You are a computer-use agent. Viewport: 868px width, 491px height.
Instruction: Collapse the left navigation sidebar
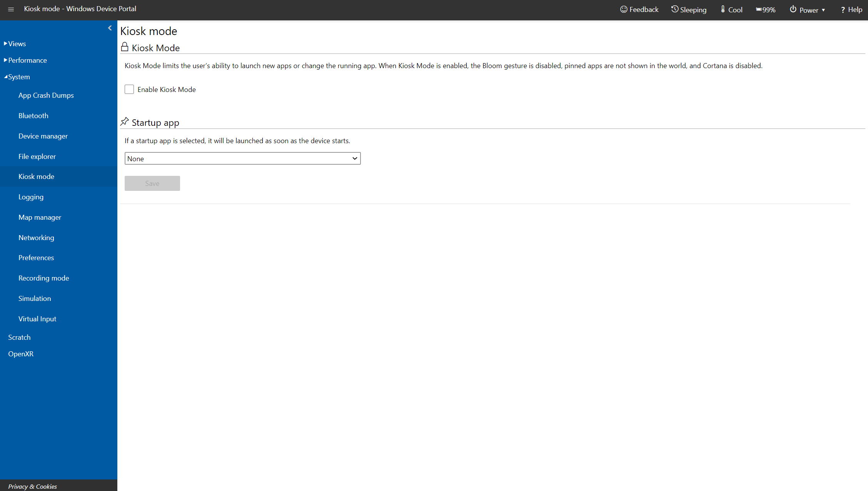pyautogui.click(x=110, y=28)
